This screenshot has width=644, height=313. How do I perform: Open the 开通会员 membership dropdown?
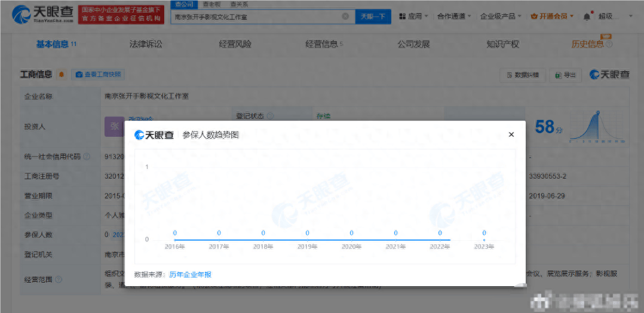click(552, 17)
